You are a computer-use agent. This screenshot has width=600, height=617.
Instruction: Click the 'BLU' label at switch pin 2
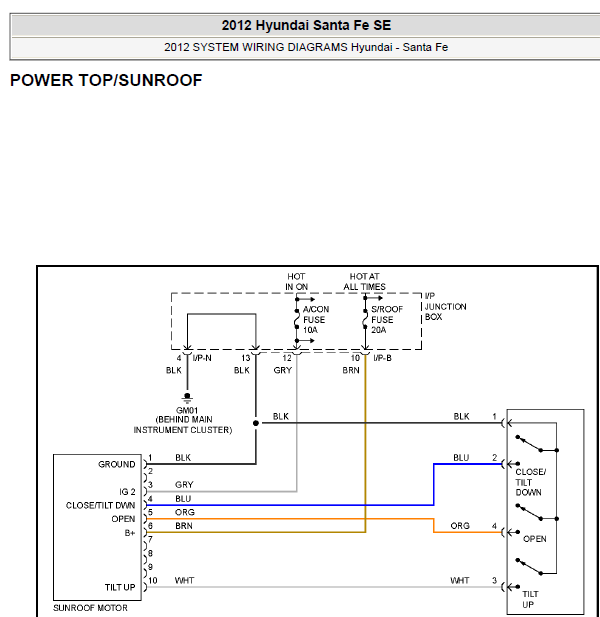[x=461, y=458]
